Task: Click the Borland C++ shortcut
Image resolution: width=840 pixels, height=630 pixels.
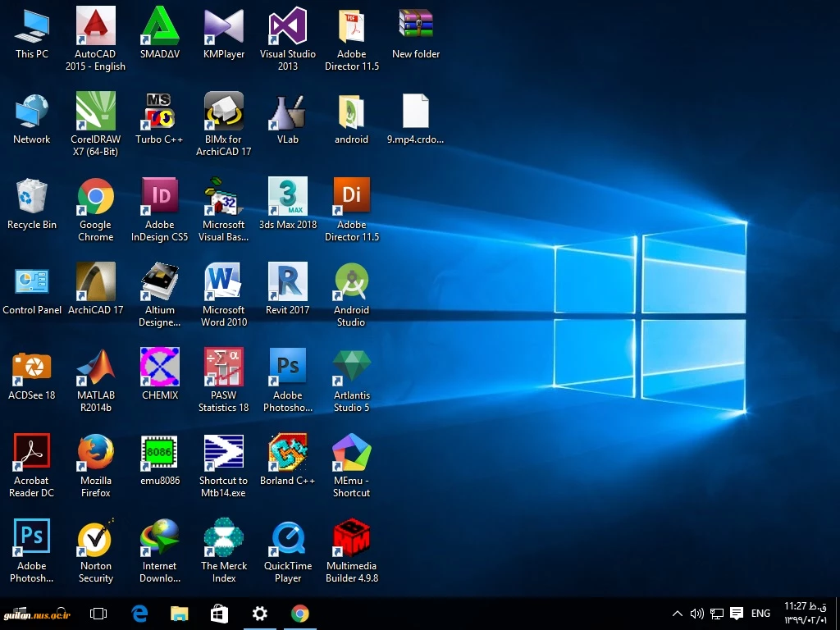Action: (288, 459)
